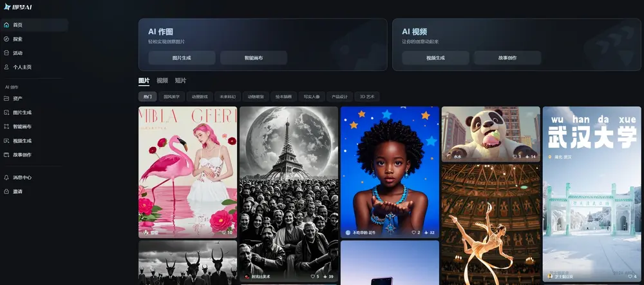
Task: Click the 视频生成 button in AI 视频 card
Action: click(435, 58)
